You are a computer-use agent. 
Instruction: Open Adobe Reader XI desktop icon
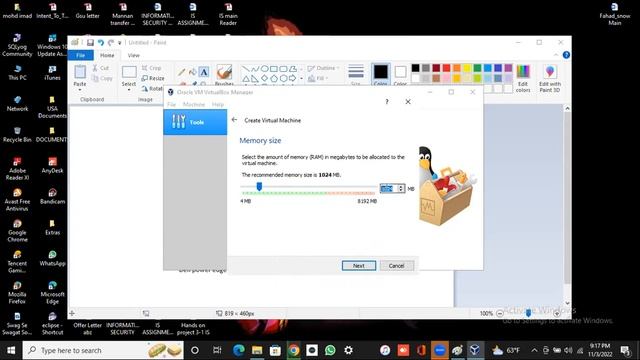coord(17,169)
